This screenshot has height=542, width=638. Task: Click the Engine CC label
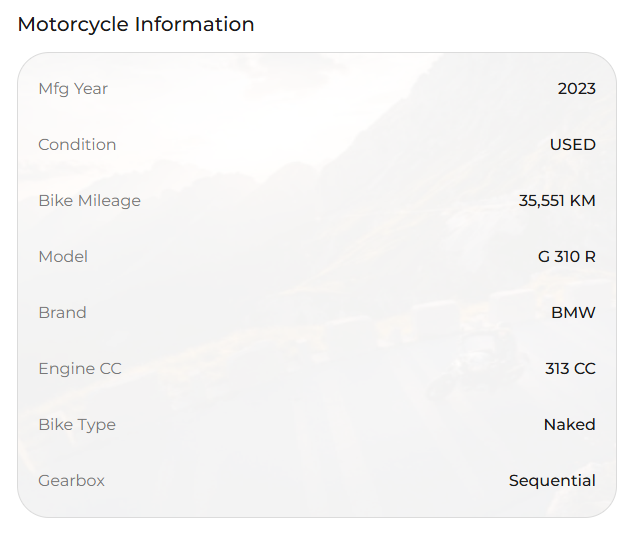point(80,369)
